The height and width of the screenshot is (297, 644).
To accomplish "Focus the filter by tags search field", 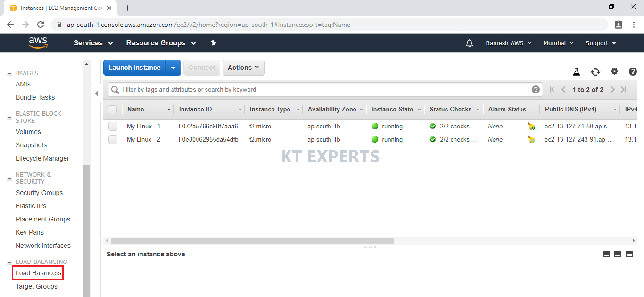I will click(x=325, y=90).
